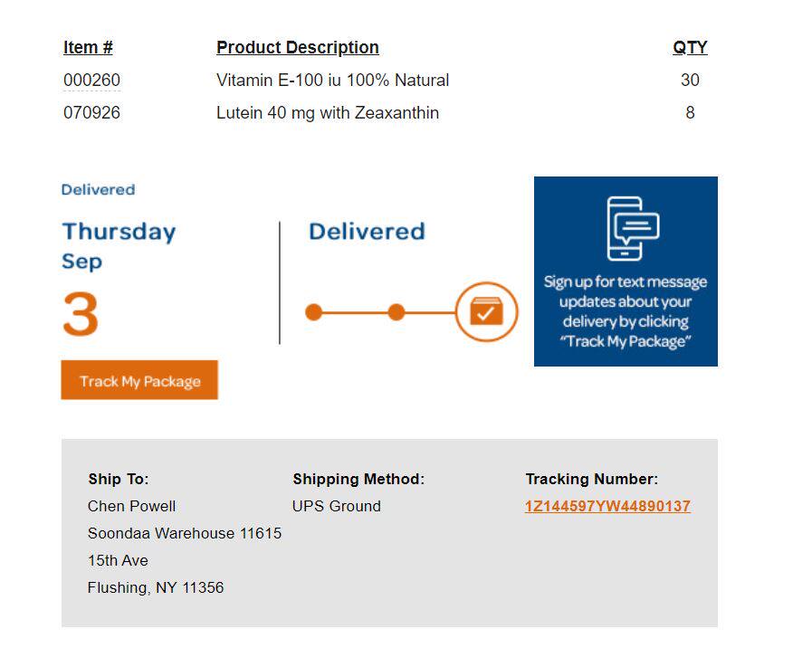812x648 pixels.
Task: Click the bold Delivered status heading
Action: click(367, 232)
